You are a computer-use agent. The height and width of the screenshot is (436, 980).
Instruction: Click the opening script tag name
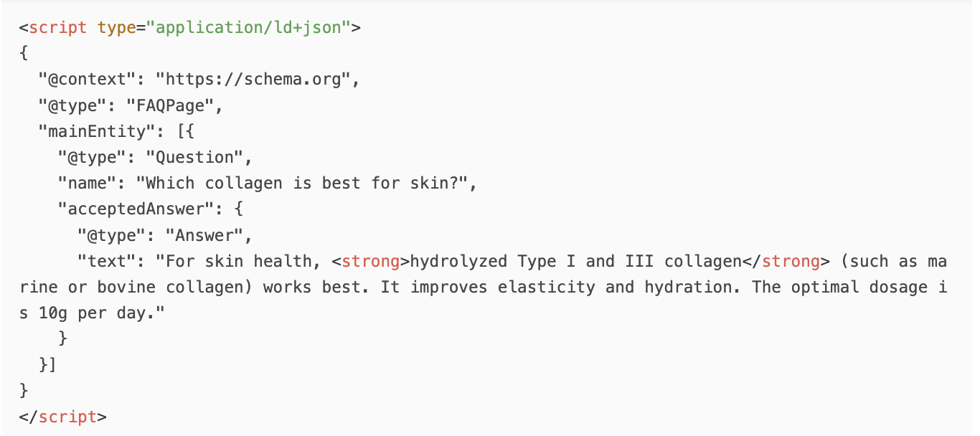pyautogui.click(x=58, y=28)
